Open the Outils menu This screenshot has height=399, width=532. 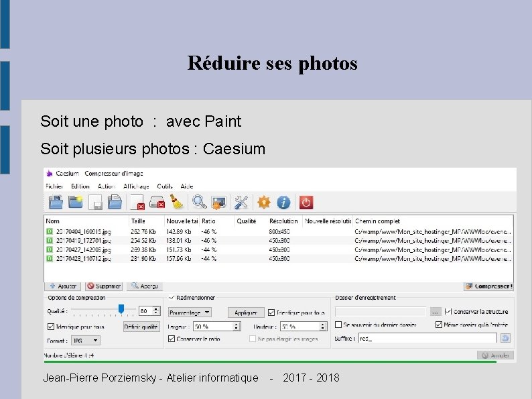click(165, 186)
